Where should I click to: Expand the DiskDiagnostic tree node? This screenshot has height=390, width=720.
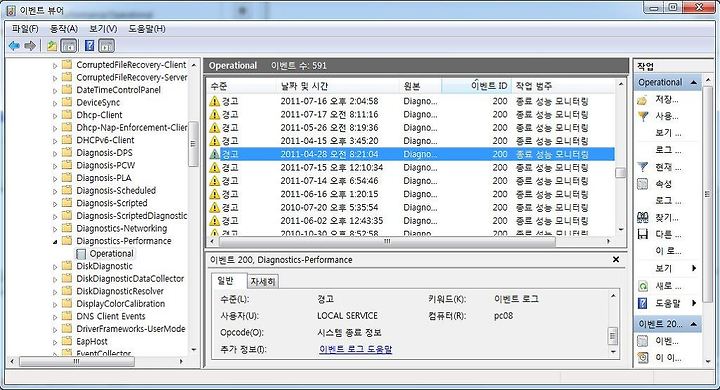pos(55,267)
